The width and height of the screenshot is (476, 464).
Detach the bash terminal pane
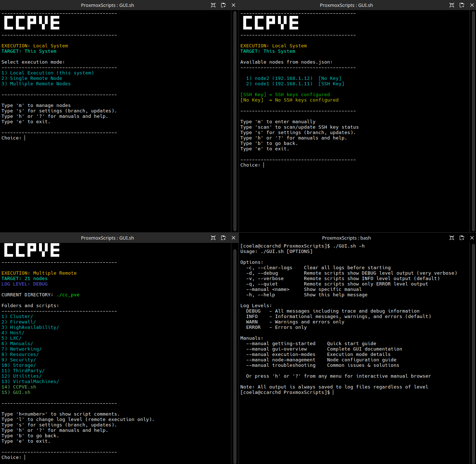tap(462, 238)
